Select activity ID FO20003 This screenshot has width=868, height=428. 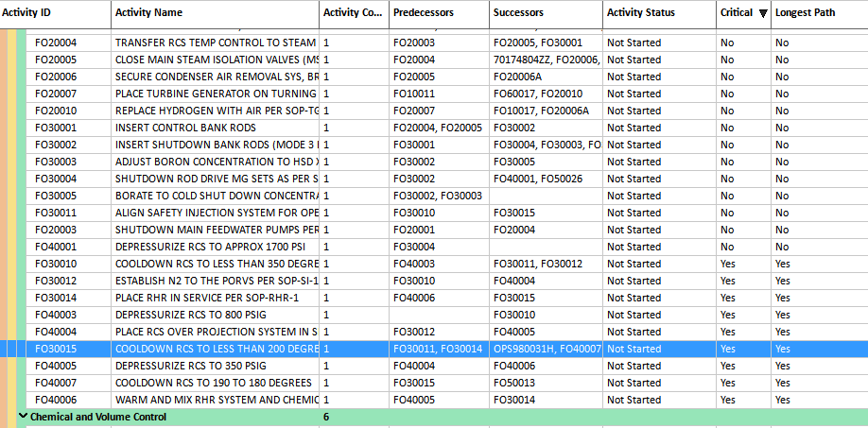point(56,230)
